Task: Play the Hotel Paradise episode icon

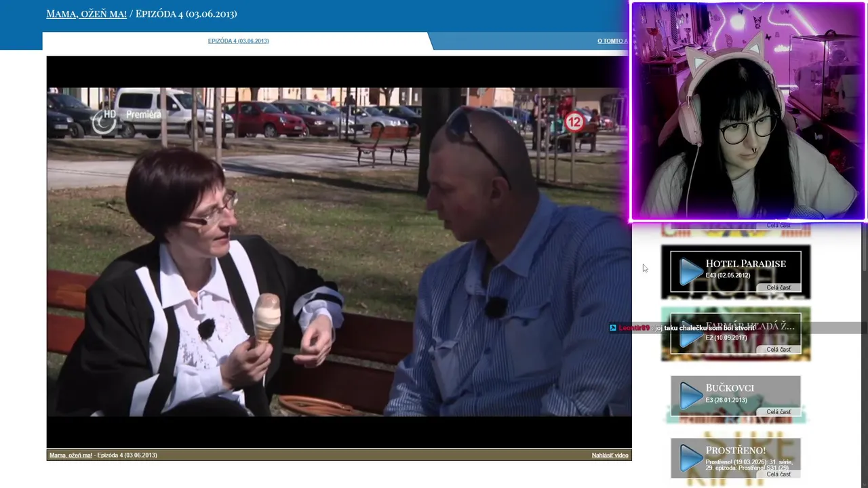Action: click(x=691, y=271)
